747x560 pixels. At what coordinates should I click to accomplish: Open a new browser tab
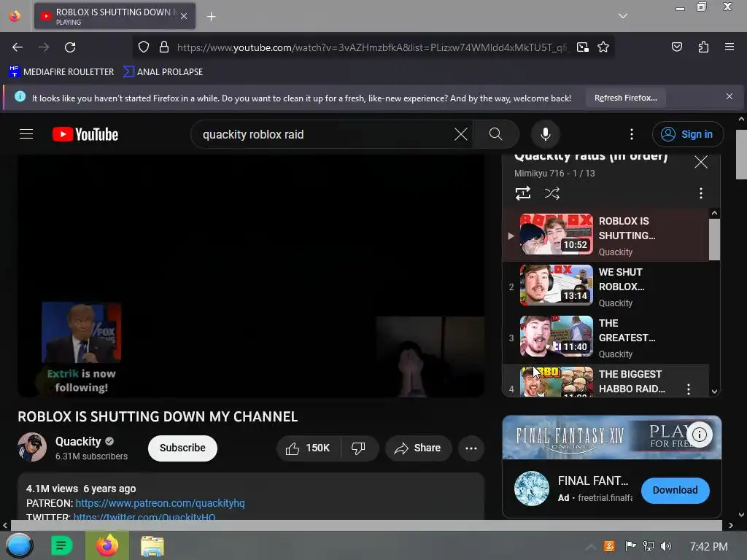[211, 17]
